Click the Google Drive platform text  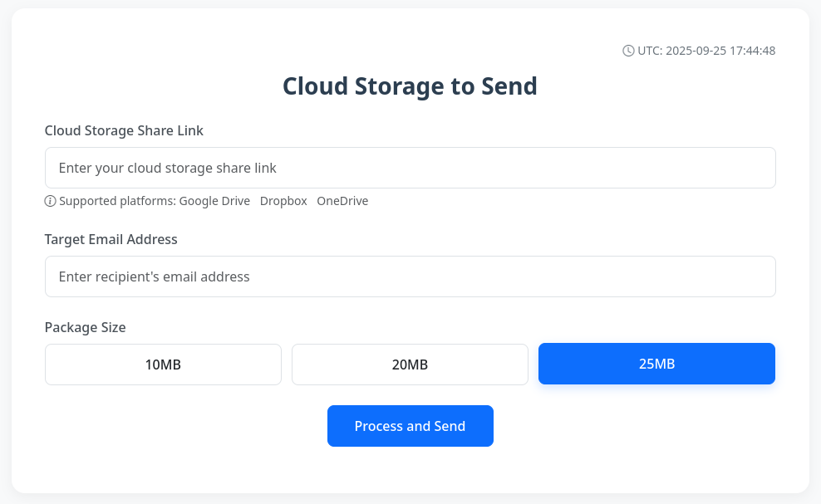coord(214,201)
